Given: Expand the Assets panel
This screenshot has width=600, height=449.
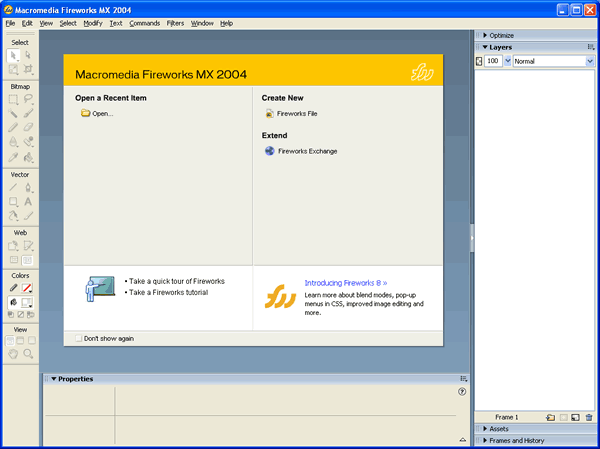Looking at the screenshot, I should tap(498, 428).
